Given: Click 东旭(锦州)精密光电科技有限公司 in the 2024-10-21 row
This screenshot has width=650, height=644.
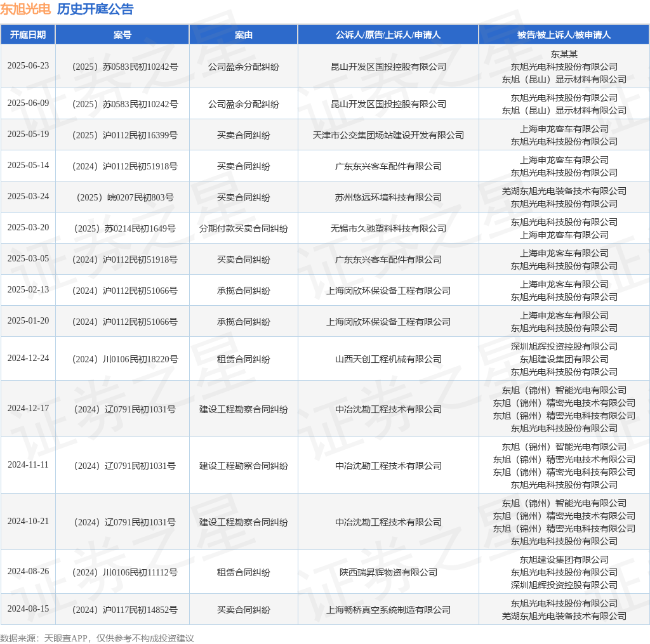Looking at the screenshot, I should (x=564, y=529).
